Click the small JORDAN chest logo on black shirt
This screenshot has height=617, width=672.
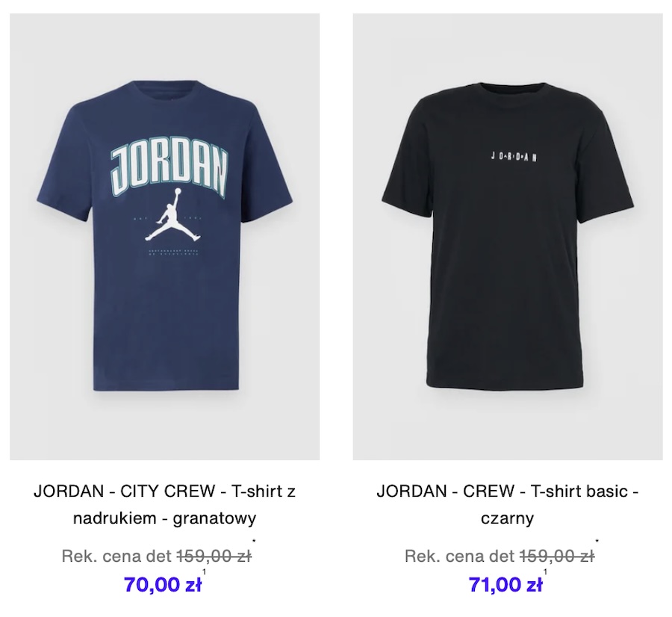pos(514,157)
